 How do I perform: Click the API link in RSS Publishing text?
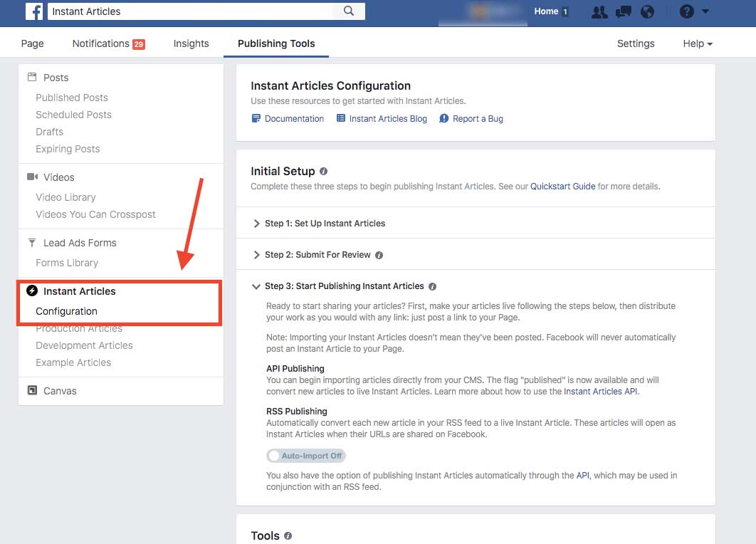[x=583, y=475]
